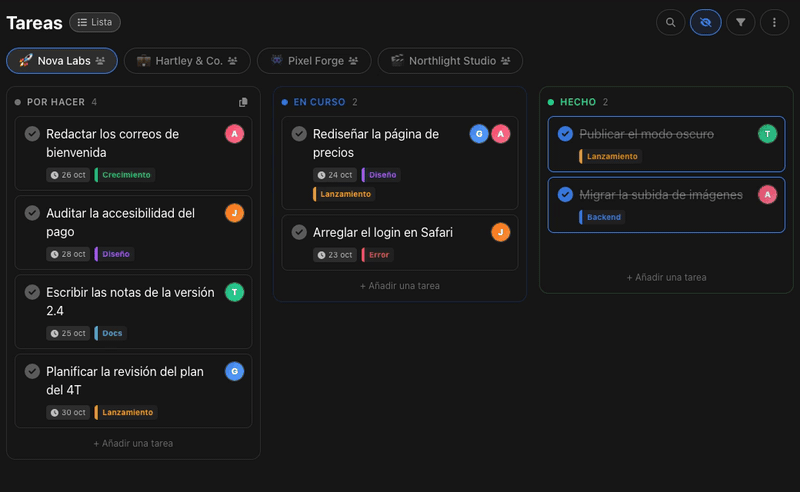
Task: Click the Tareas page title
Action: [34, 22]
